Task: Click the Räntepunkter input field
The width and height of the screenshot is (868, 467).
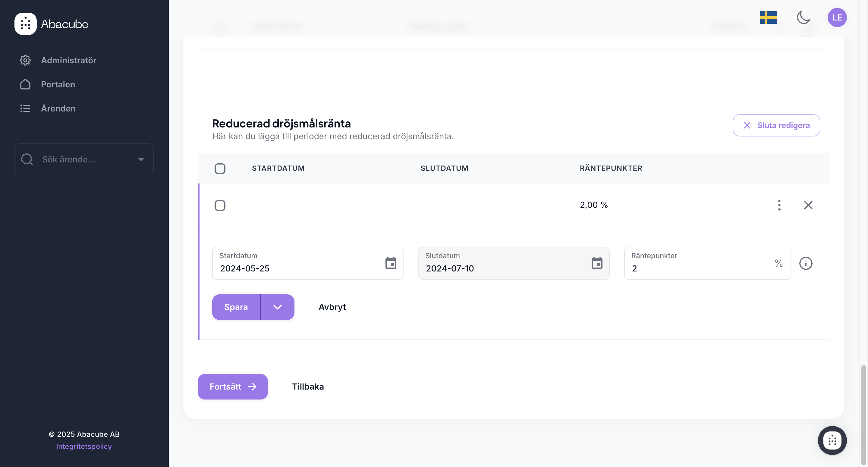Action: [697, 268]
